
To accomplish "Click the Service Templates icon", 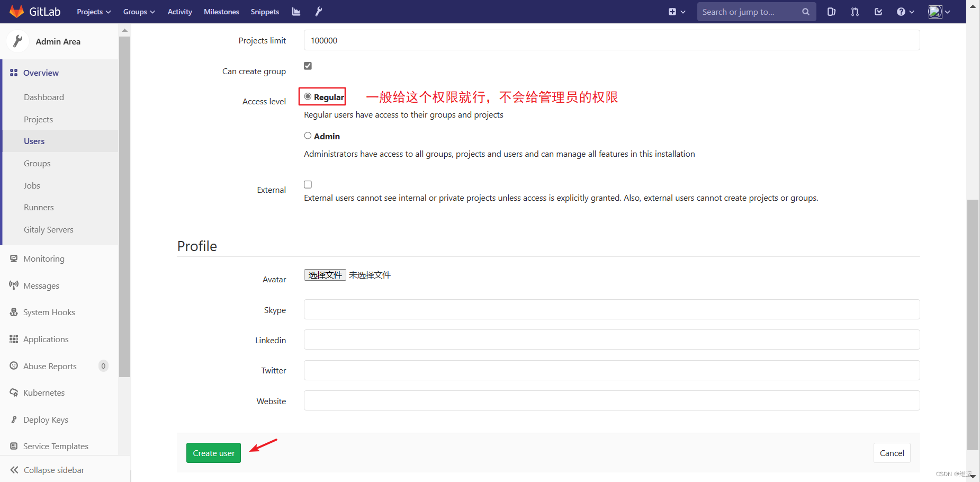I will [14, 446].
